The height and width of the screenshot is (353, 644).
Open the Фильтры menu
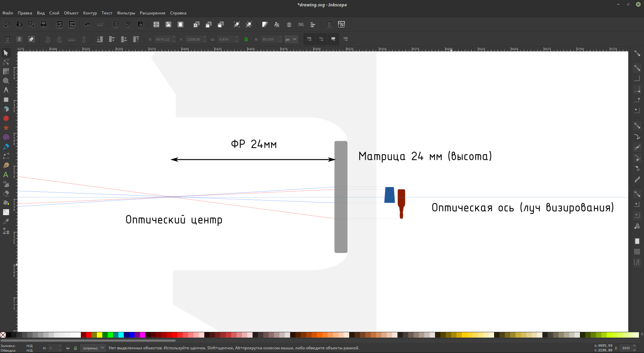click(126, 13)
